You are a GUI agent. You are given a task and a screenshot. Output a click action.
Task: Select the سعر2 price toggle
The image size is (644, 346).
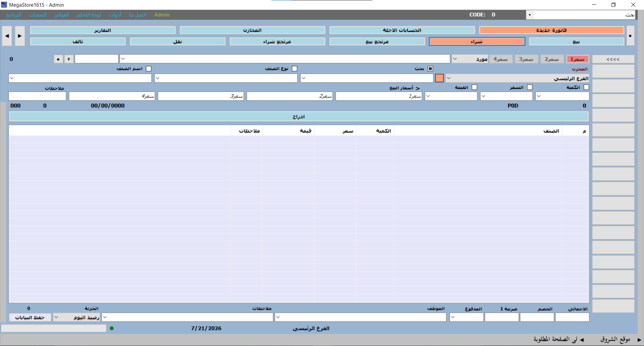coord(552,59)
